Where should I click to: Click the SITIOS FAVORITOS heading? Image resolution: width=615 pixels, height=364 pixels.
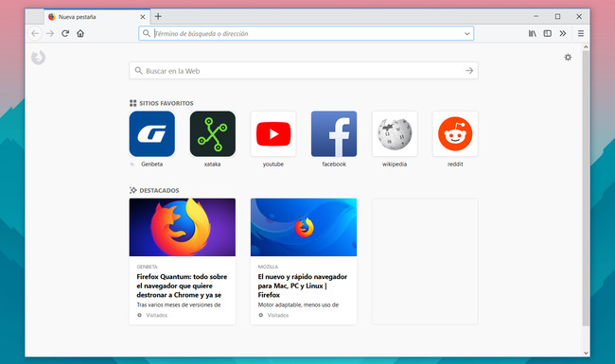(167, 103)
